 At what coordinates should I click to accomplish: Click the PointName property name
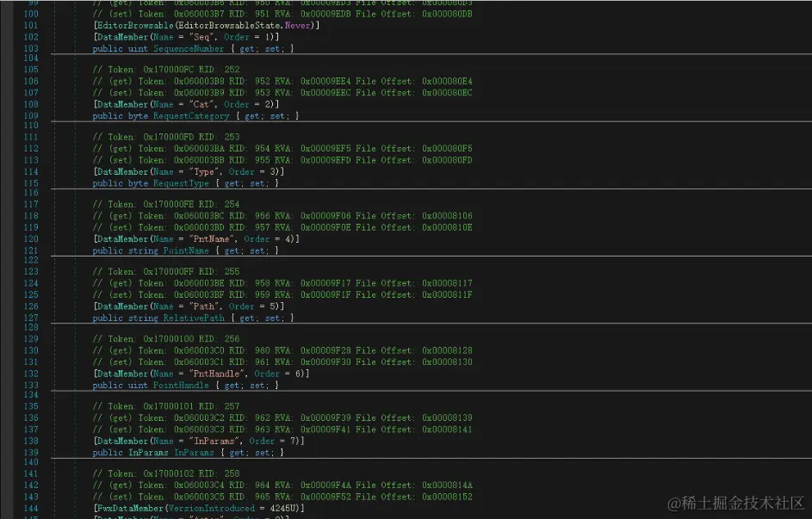tap(186, 250)
